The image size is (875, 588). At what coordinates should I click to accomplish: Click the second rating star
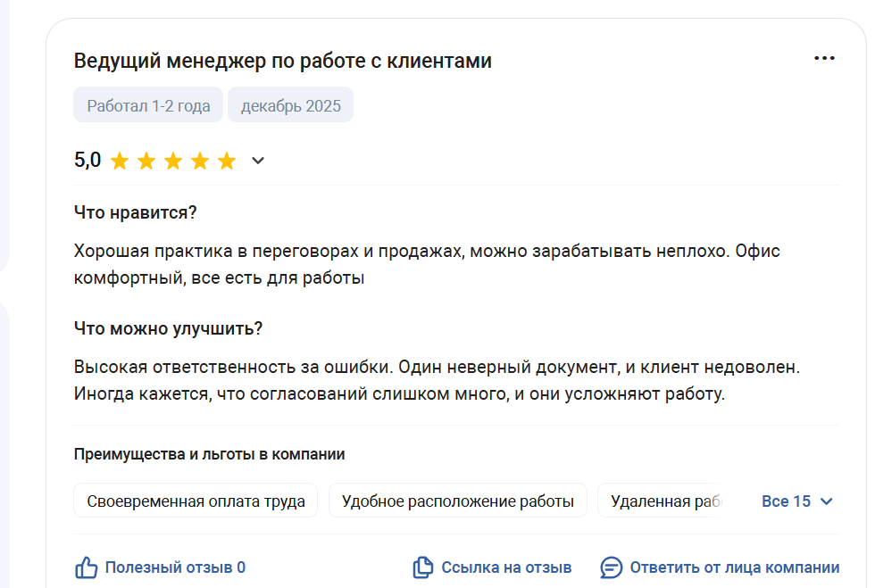[x=146, y=161]
